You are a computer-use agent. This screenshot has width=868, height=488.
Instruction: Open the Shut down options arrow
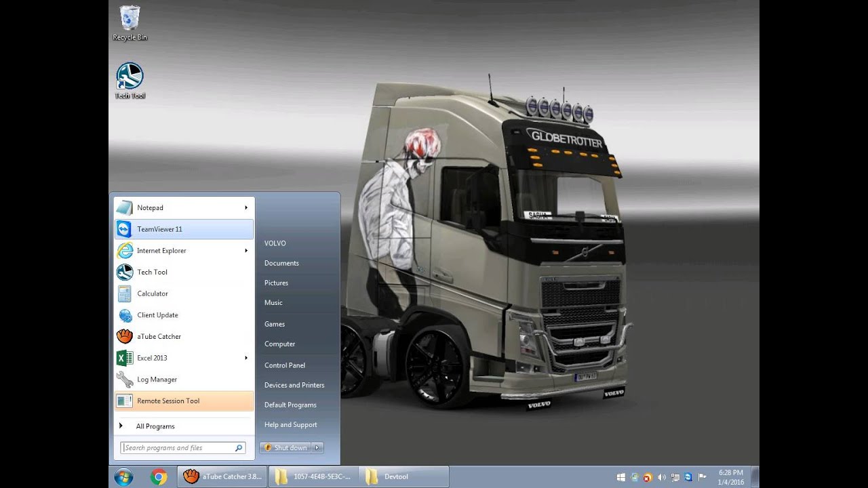click(x=317, y=447)
